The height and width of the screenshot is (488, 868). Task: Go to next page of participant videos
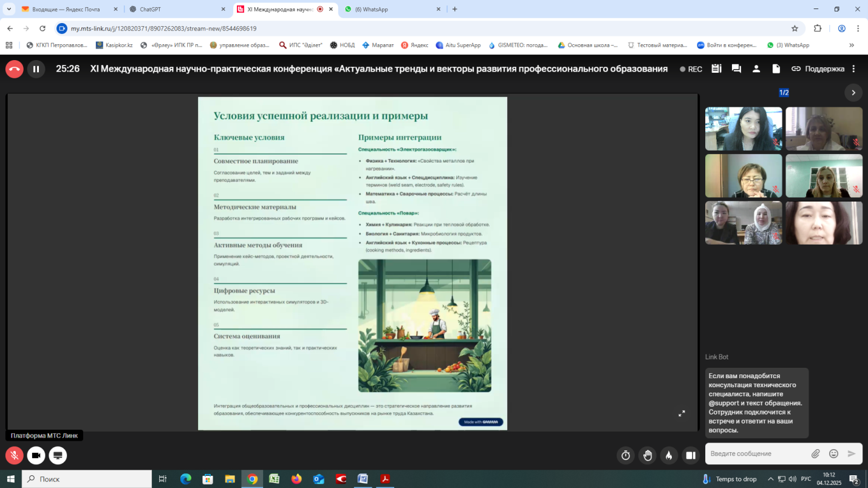pyautogui.click(x=853, y=93)
